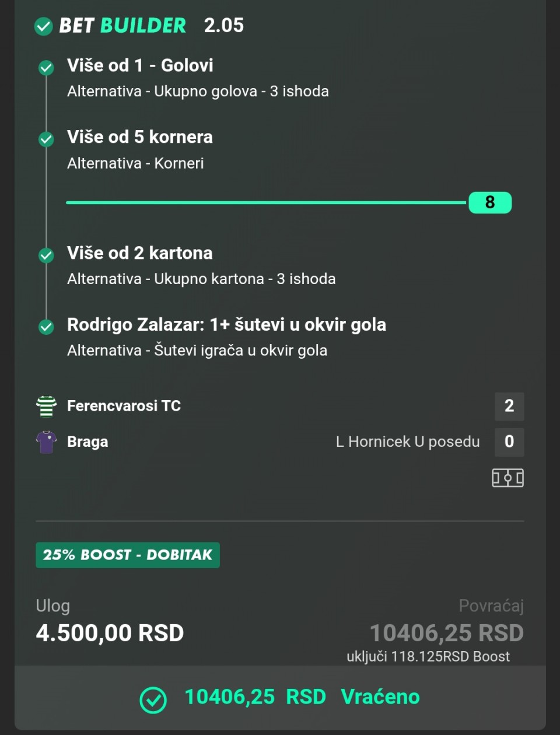Click the 10406,25 RSD Vraćeno text
Image resolution: width=560 pixels, height=735 pixels.
coord(302,697)
